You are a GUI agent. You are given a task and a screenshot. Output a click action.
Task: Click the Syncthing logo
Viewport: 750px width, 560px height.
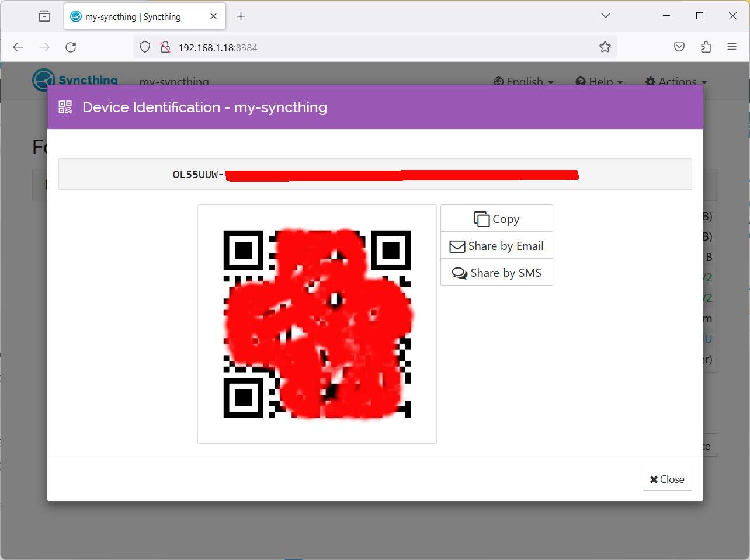(x=75, y=80)
